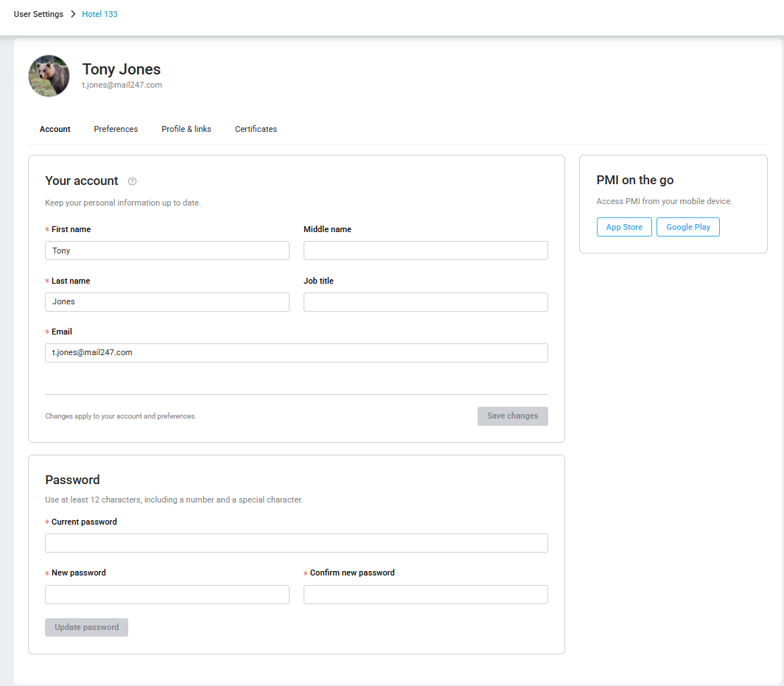The height and width of the screenshot is (686, 784).
Task: Click the PMI on the go heading
Action: point(635,180)
